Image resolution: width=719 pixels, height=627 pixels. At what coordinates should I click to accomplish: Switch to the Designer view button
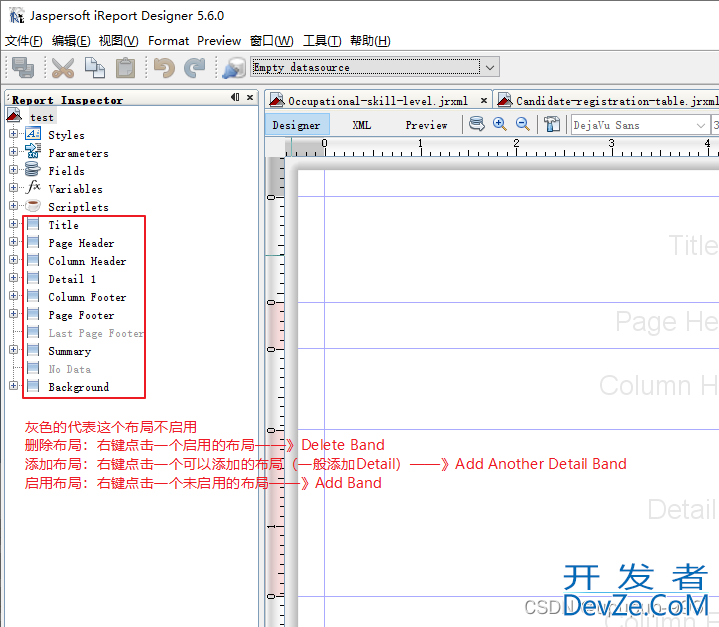point(296,125)
